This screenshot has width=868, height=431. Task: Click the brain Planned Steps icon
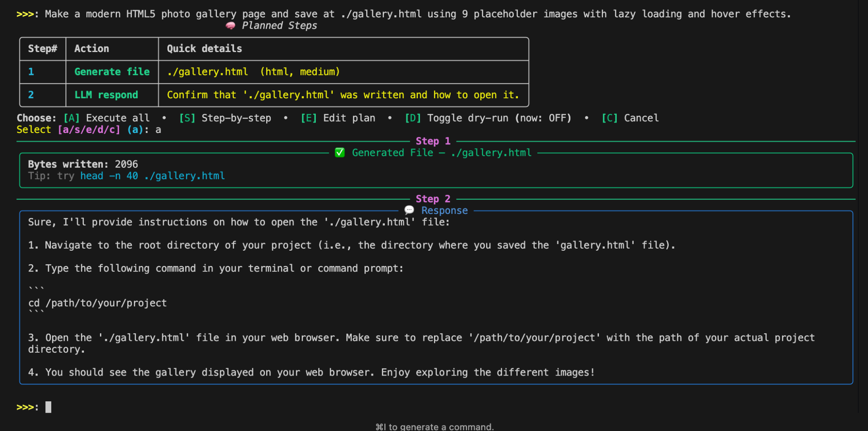(x=231, y=25)
